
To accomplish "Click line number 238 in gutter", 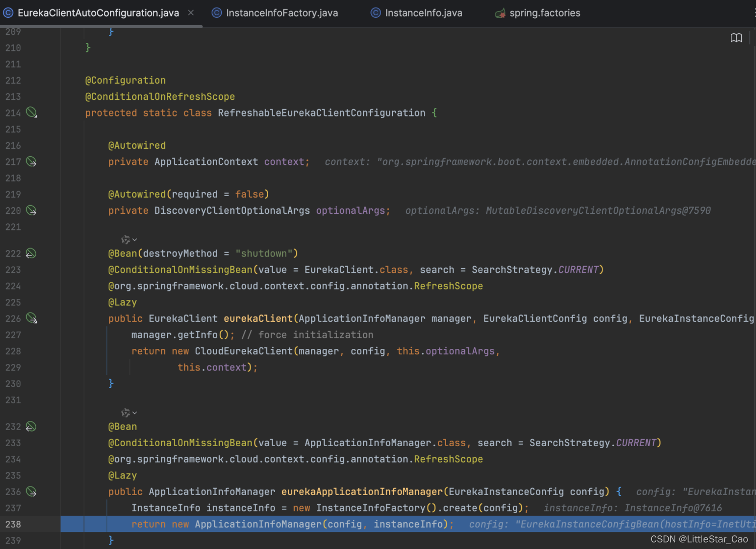I will (13, 524).
